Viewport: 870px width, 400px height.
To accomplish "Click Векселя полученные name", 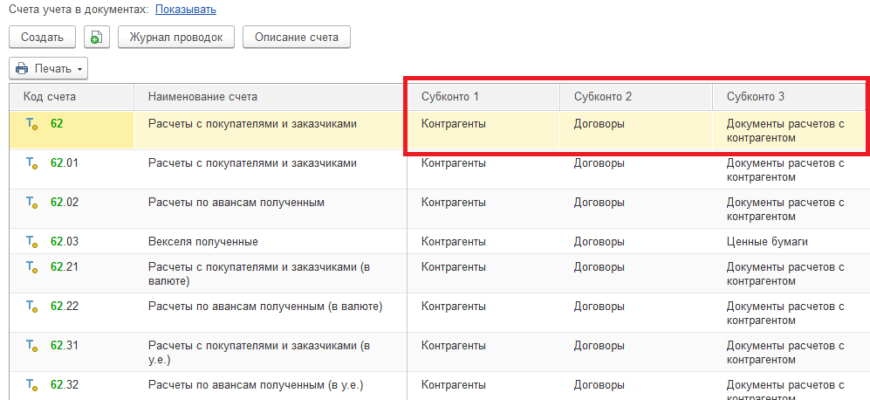I will (203, 242).
